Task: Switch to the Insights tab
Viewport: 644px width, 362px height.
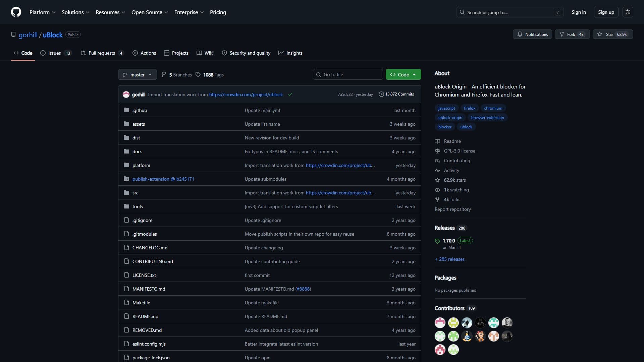Action: coord(290,53)
